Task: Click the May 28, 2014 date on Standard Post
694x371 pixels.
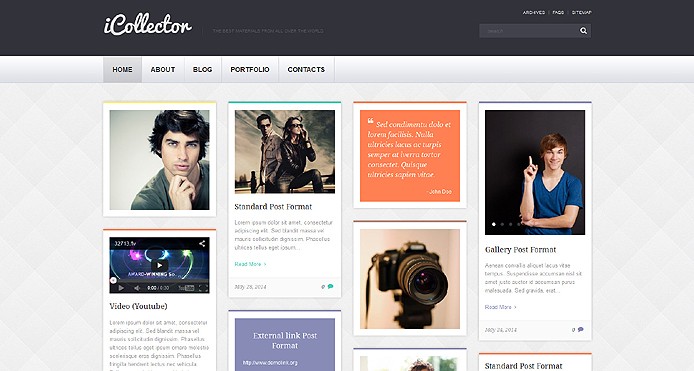Action: pyautogui.click(x=251, y=287)
